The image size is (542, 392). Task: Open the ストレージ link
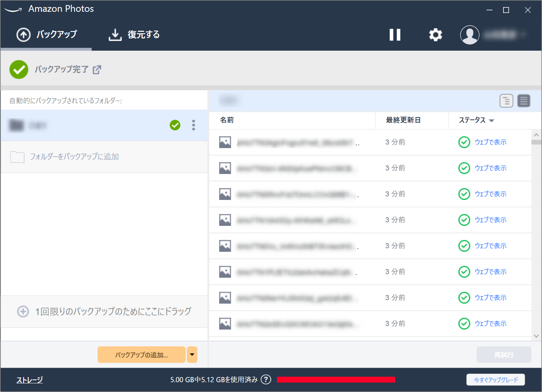(x=29, y=380)
